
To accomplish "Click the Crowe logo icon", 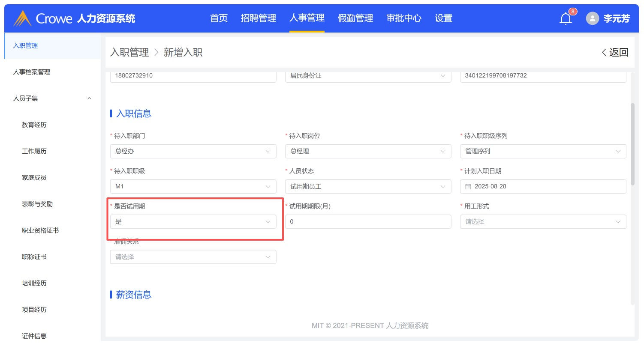I will (x=22, y=18).
